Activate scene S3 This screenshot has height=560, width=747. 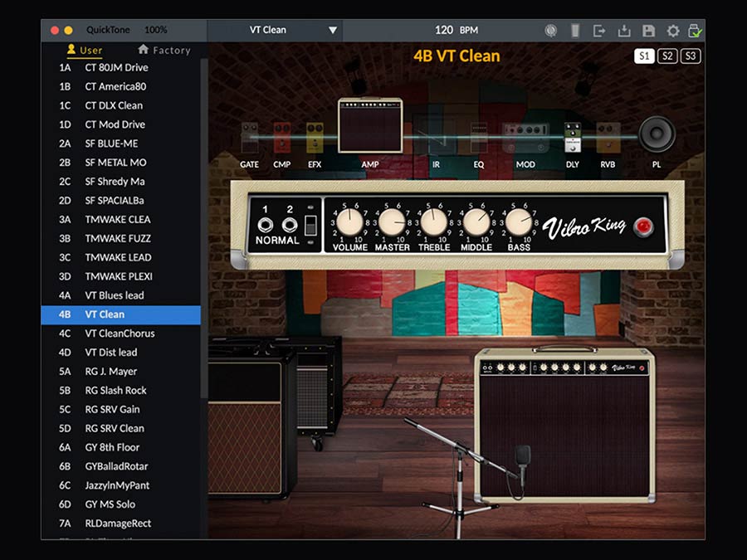[691, 56]
